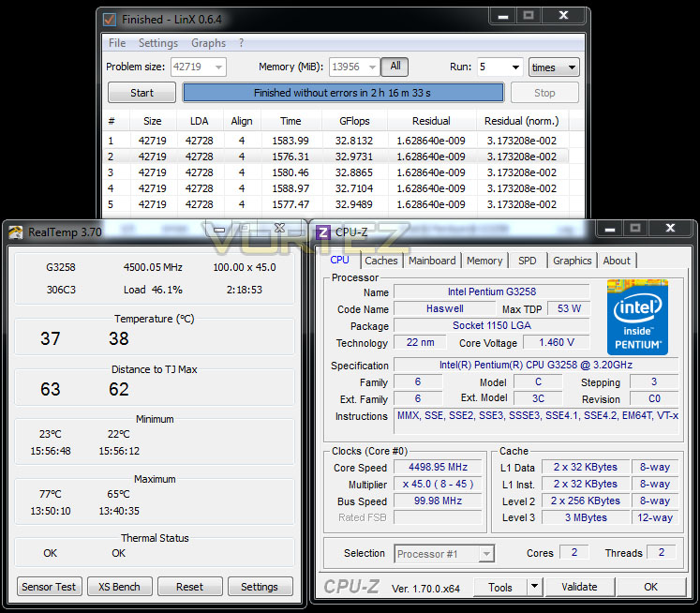Image resolution: width=700 pixels, height=613 pixels.
Task: Click the Multiplier x 45.0 value
Action: pyautogui.click(x=438, y=484)
